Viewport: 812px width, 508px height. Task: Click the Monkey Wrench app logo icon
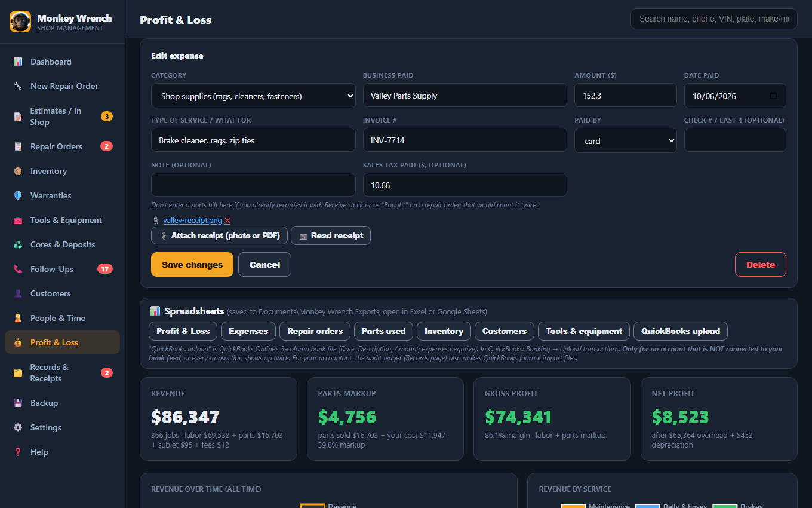[x=20, y=22]
